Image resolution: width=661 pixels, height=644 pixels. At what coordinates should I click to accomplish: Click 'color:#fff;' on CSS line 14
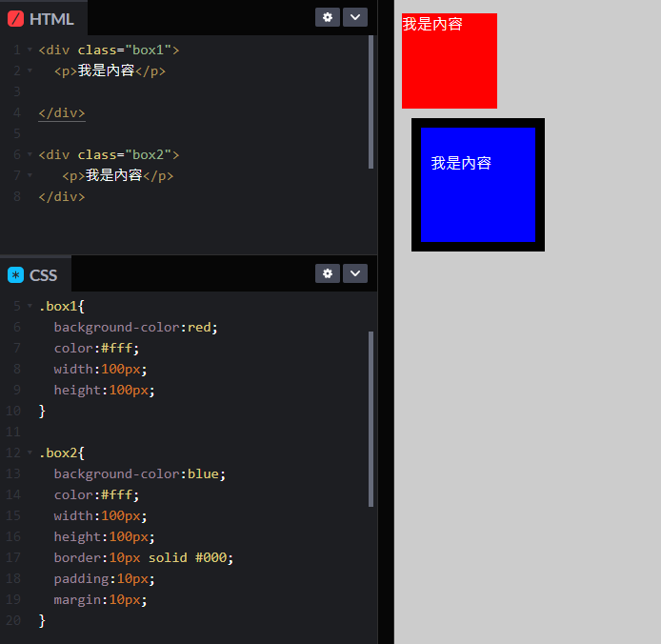[x=96, y=494]
